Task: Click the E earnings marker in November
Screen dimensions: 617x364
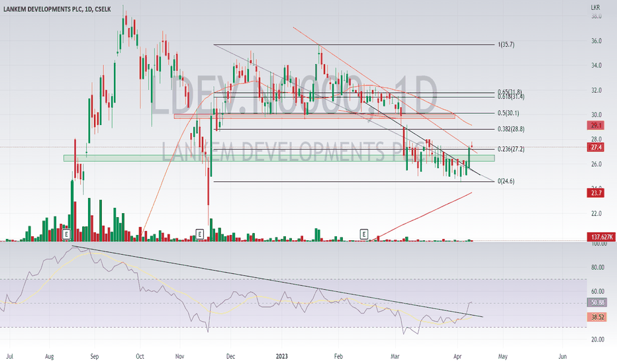Action: click(199, 234)
